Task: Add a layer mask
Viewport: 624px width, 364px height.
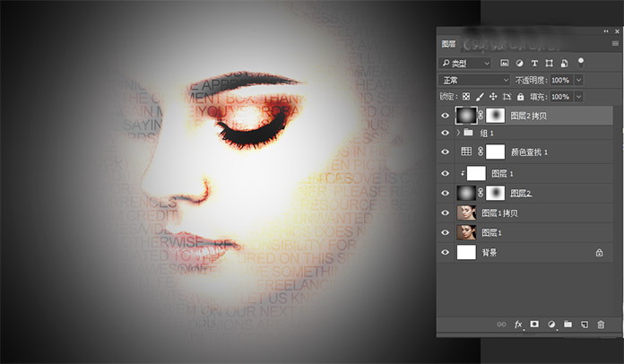Action: (x=534, y=325)
